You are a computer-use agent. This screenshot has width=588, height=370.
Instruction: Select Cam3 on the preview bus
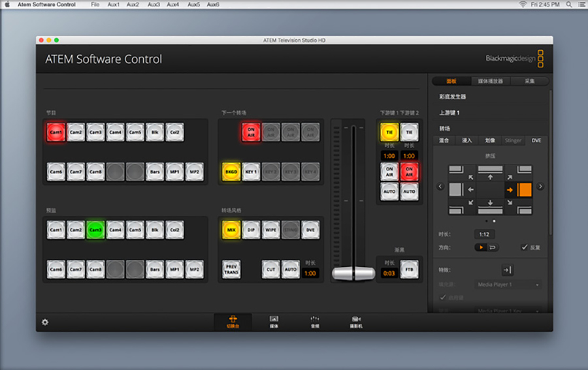[95, 230]
